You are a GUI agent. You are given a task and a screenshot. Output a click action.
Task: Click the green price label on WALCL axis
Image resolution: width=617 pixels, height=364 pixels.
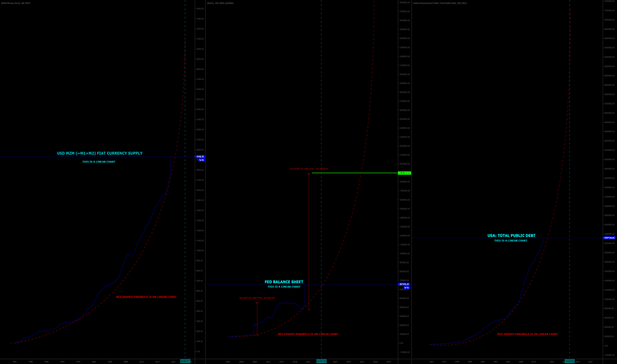[404, 173]
